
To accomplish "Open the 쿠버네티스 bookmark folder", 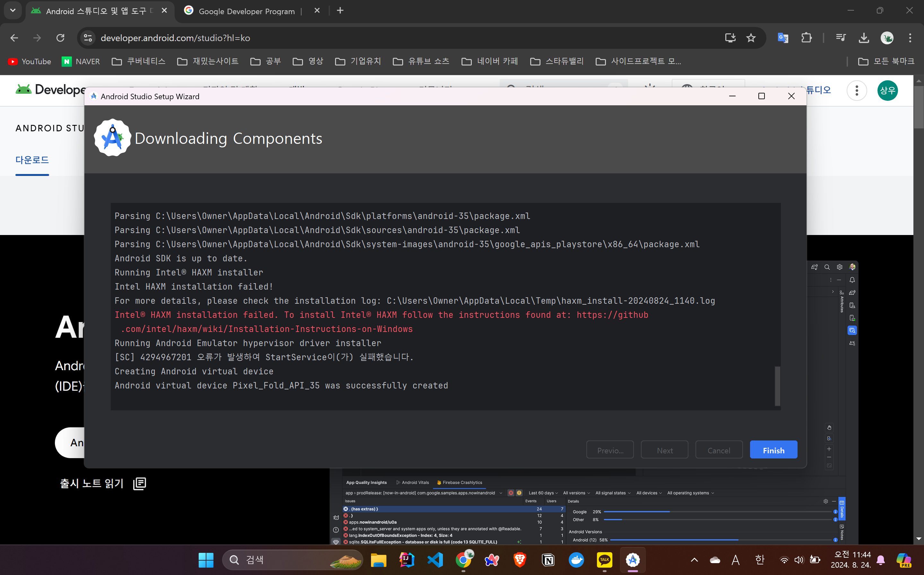I will (139, 61).
